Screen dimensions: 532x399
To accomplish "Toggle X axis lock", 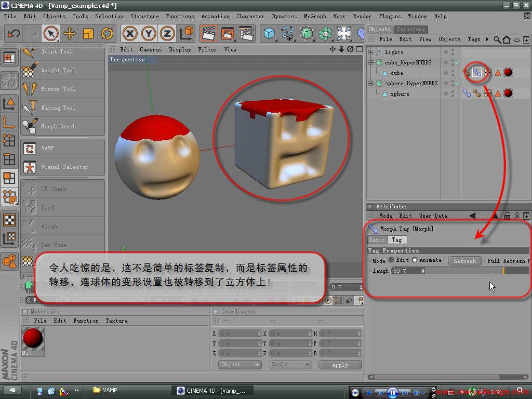I will [130, 34].
